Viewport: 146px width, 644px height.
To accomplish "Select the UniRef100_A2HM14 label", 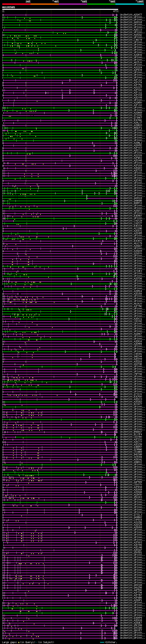I will (x=131, y=291).
